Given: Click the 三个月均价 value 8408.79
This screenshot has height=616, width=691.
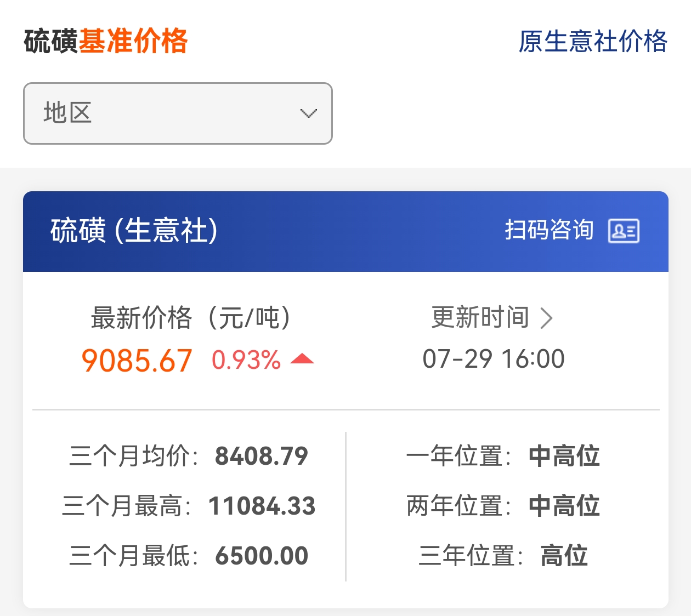Looking at the screenshot, I should [262, 456].
